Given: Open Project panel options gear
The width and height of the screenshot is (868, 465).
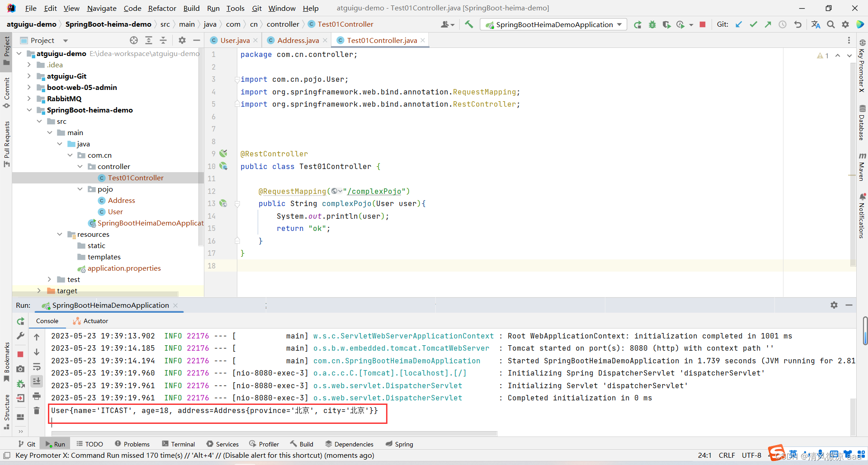Looking at the screenshot, I should pos(182,40).
